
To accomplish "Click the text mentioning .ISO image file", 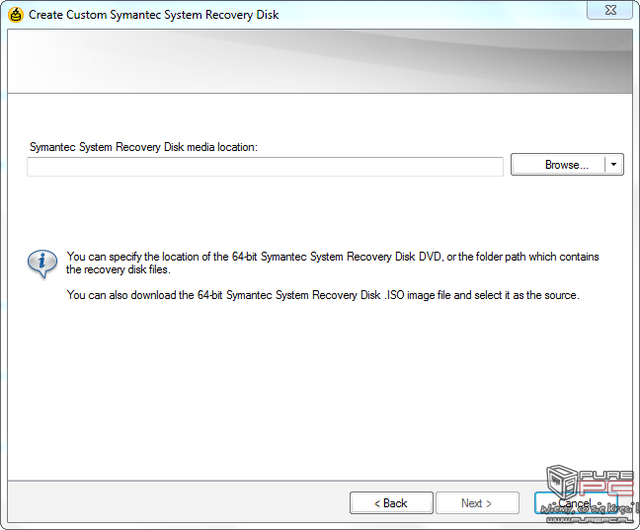I will point(323,295).
